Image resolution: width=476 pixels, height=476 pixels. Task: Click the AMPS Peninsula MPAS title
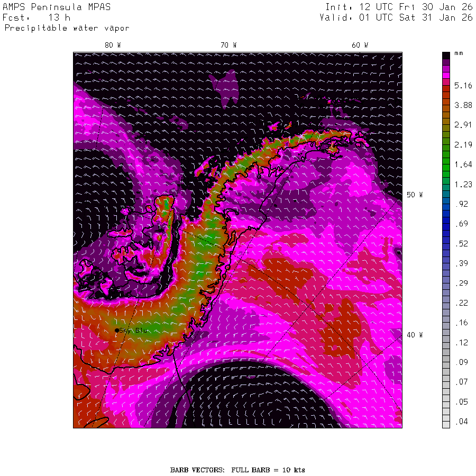[x=57, y=7]
